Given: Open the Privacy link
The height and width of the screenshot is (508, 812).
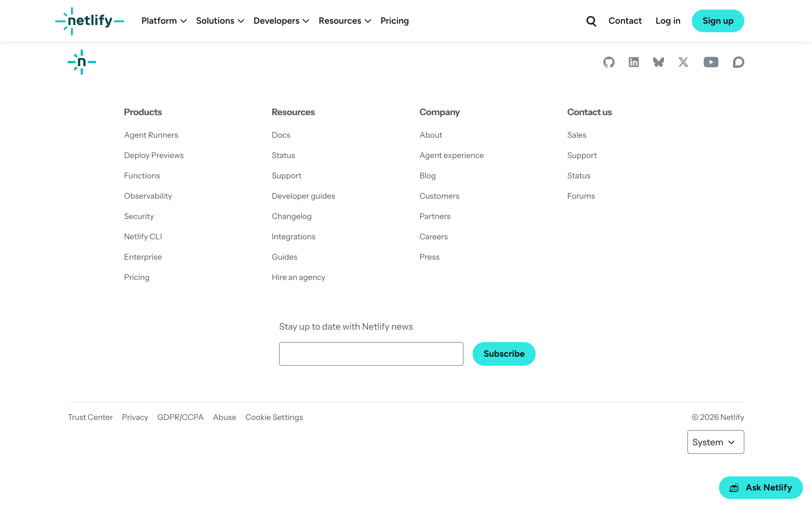Looking at the screenshot, I should 135,417.
